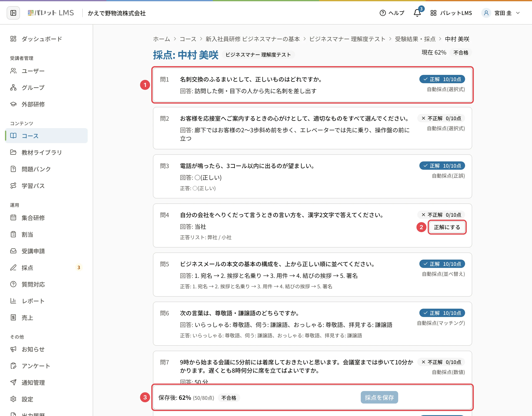Select the コース sidebar item

coord(46,136)
